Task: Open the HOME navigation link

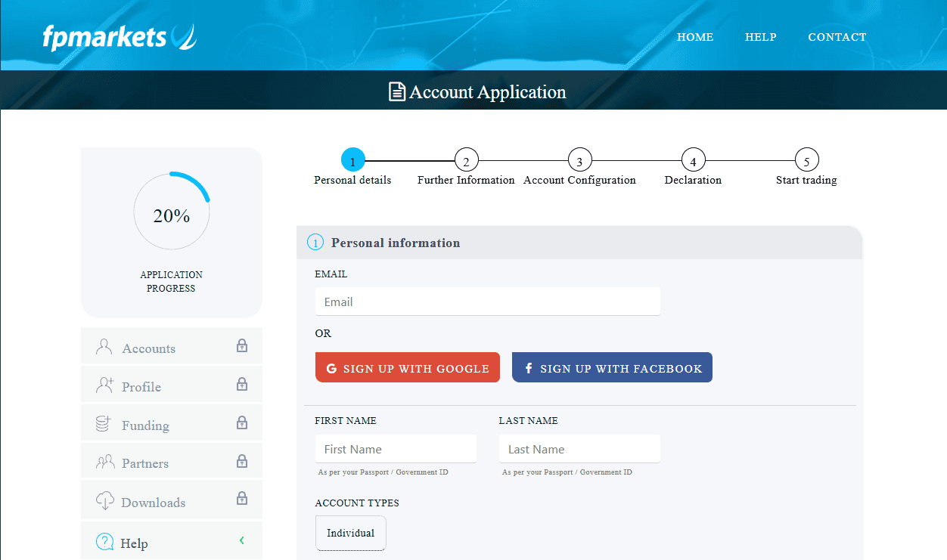Action: tap(695, 37)
